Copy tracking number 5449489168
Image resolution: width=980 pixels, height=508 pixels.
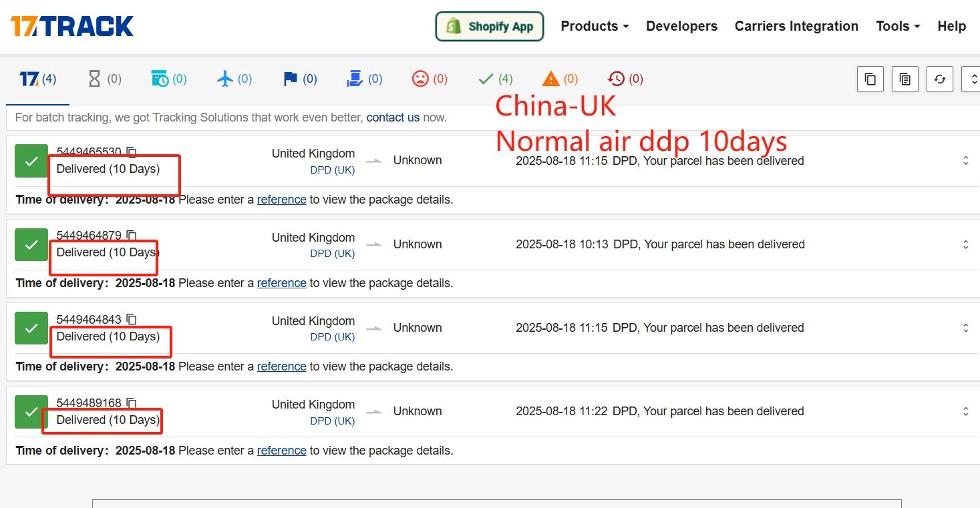pyautogui.click(x=131, y=403)
